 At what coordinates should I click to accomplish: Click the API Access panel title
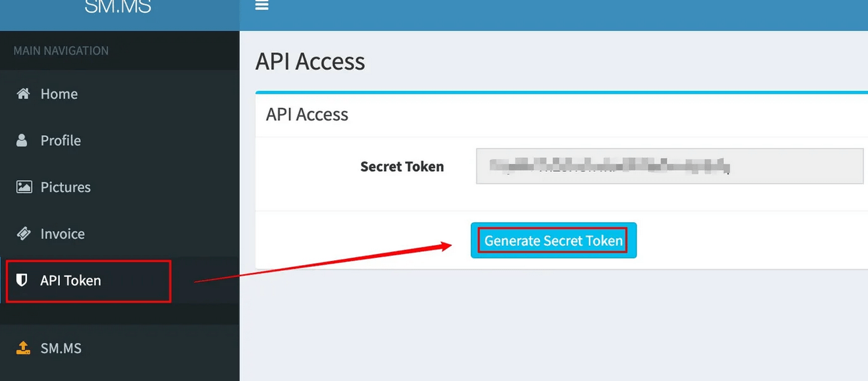click(307, 115)
